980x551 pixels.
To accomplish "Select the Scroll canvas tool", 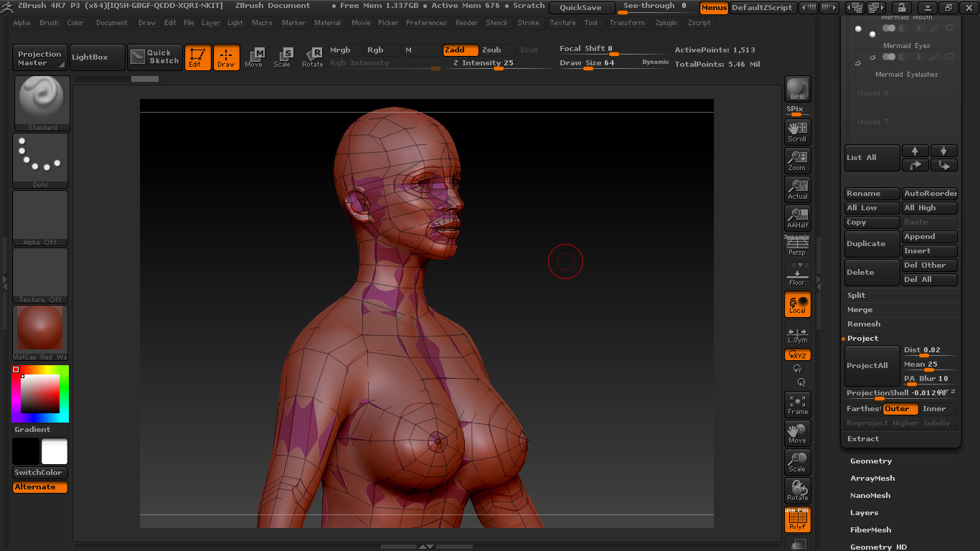I will (797, 131).
